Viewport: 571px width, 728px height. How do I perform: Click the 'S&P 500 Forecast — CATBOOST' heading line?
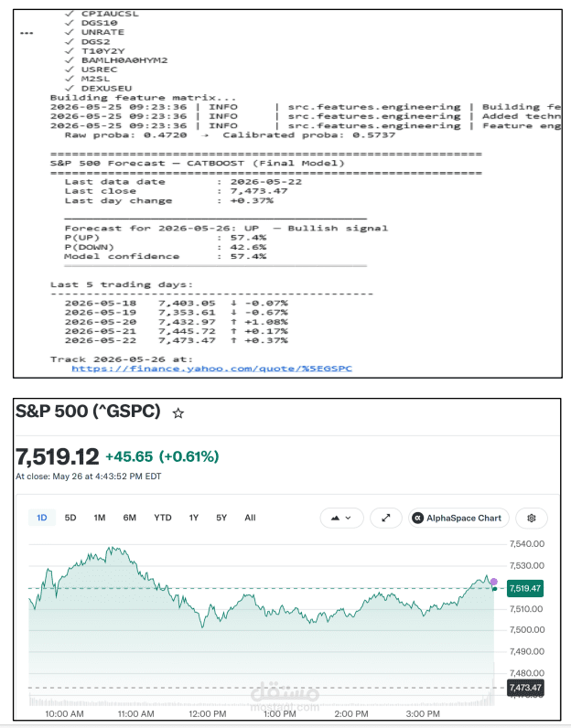click(x=198, y=163)
